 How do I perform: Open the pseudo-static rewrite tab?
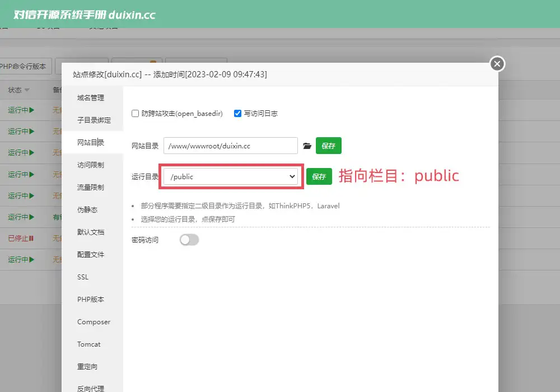click(x=87, y=210)
